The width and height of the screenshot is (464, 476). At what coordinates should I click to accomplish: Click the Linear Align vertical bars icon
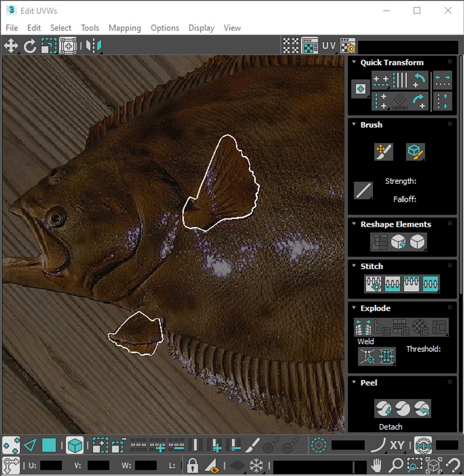[400, 81]
